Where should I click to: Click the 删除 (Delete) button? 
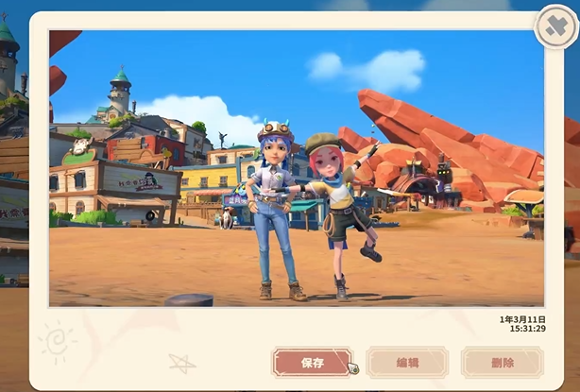(502, 362)
